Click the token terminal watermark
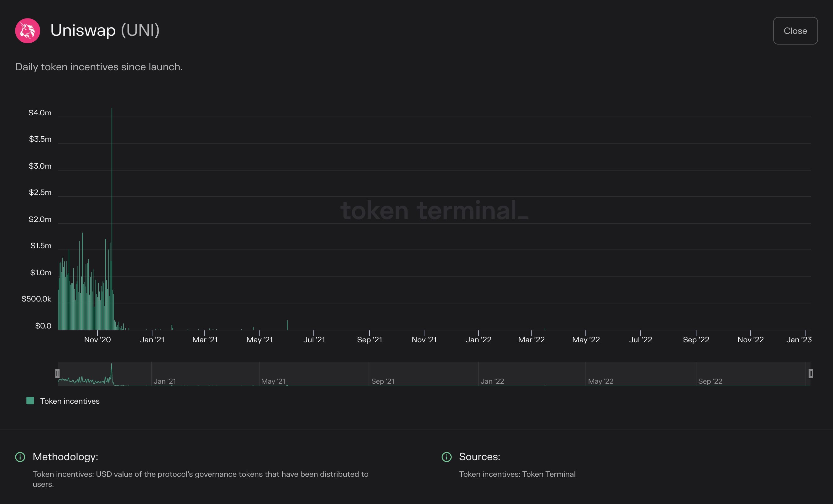This screenshot has width=833, height=504. [434, 210]
